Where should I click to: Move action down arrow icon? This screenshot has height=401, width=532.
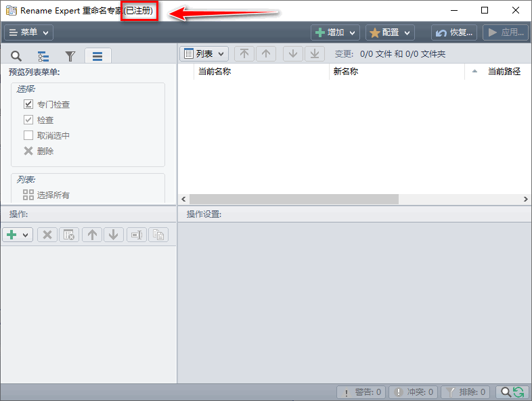(x=114, y=235)
